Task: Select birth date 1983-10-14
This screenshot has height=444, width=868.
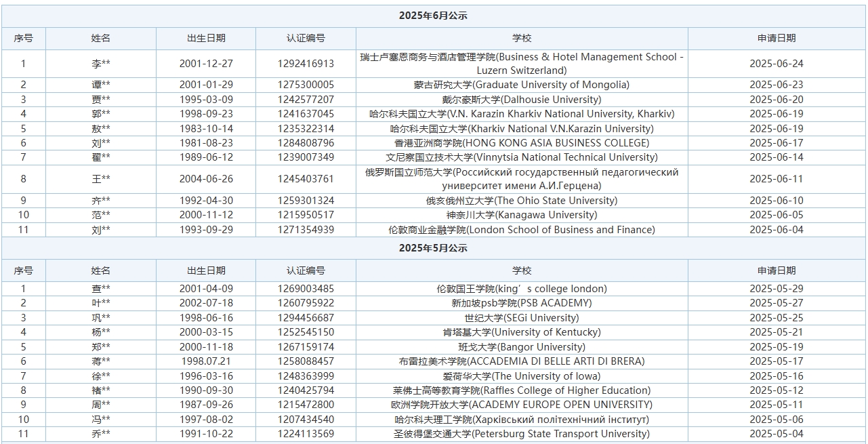Action: coord(206,129)
